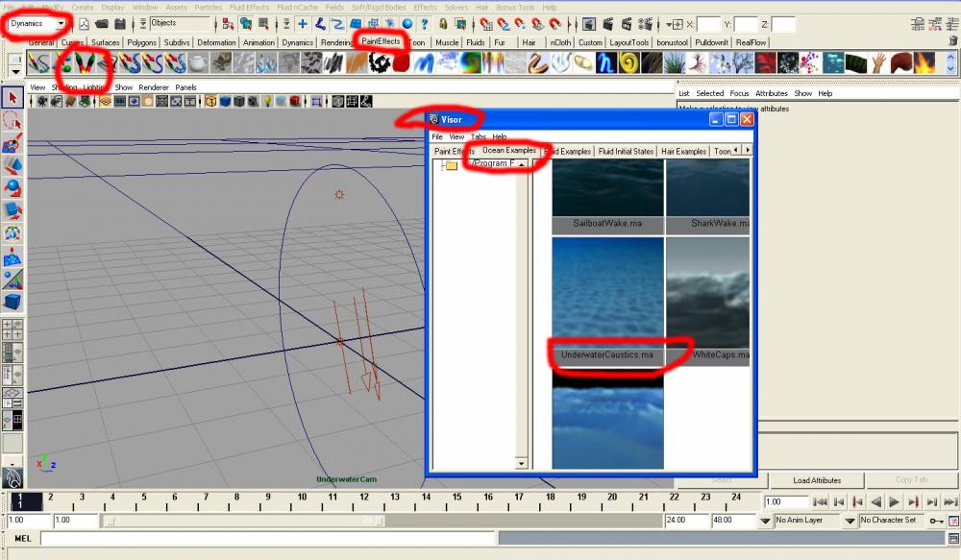Click the teapot shelf icon

tap(197, 62)
